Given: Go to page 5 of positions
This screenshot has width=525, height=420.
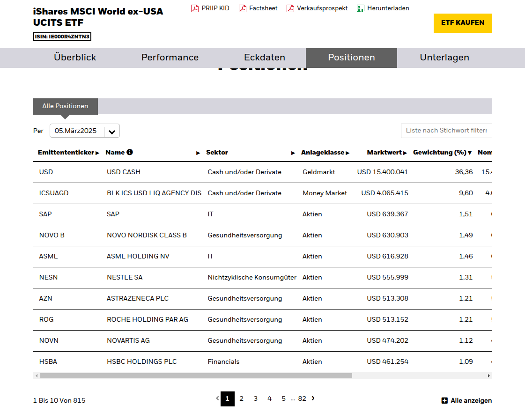Looking at the screenshot, I should 284,398.
